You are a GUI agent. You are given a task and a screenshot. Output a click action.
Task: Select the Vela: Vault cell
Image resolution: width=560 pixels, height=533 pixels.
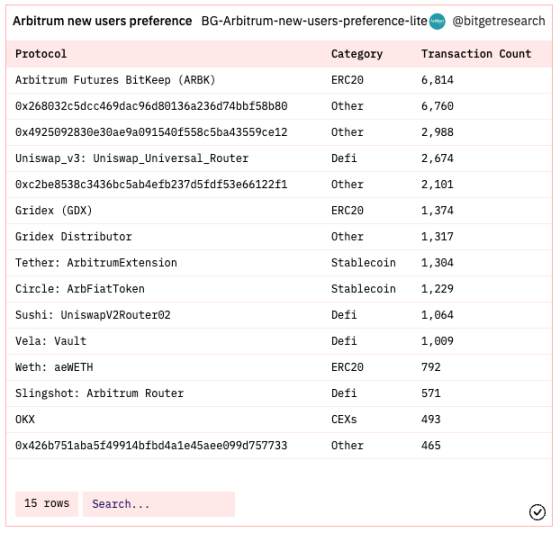tap(51, 341)
